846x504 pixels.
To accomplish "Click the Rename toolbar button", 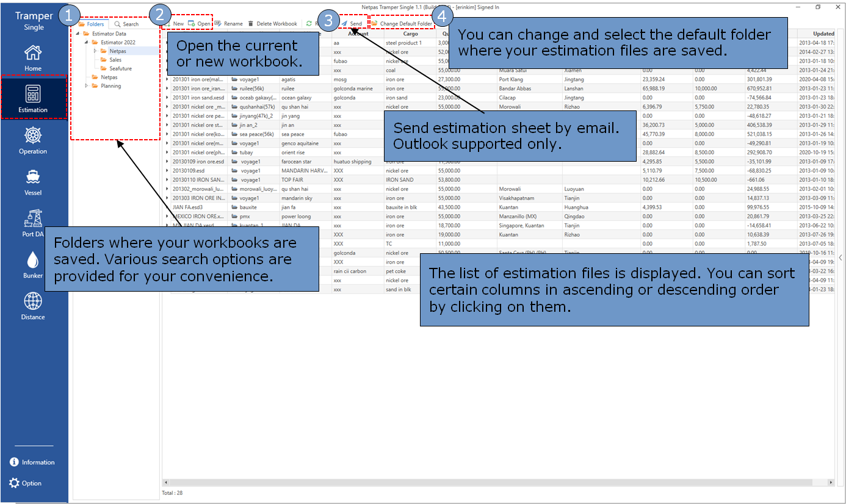I will click(x=228, y=24).
